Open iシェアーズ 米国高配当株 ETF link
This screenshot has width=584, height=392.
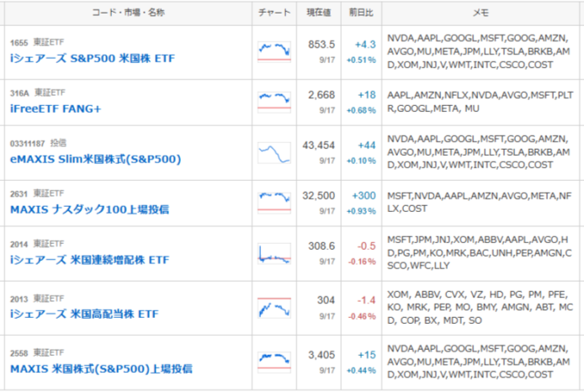(x=84, y=315)
